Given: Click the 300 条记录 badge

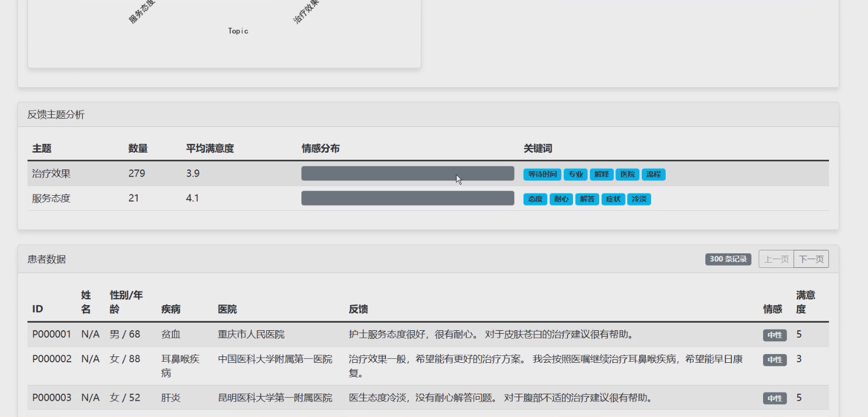Looking at the screenshot, I should (x=728, y=259).
